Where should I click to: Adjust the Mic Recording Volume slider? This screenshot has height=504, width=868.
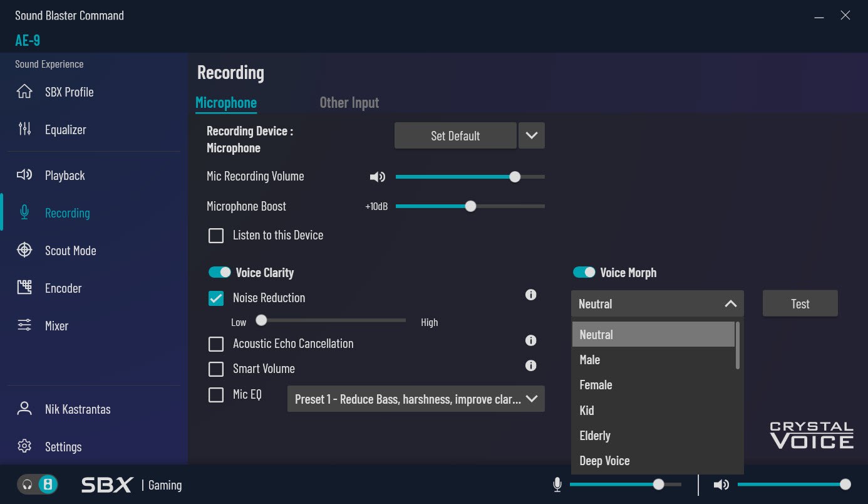click(470, 177)
